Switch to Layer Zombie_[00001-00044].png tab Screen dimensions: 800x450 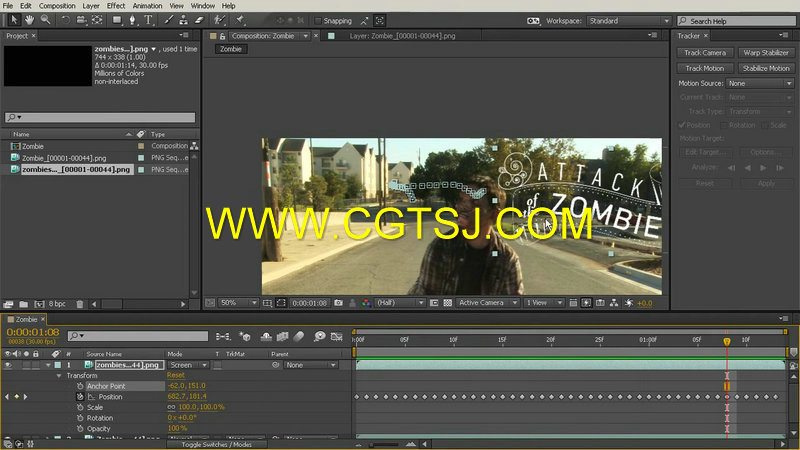pyautogui.click(x=402, y=36)
